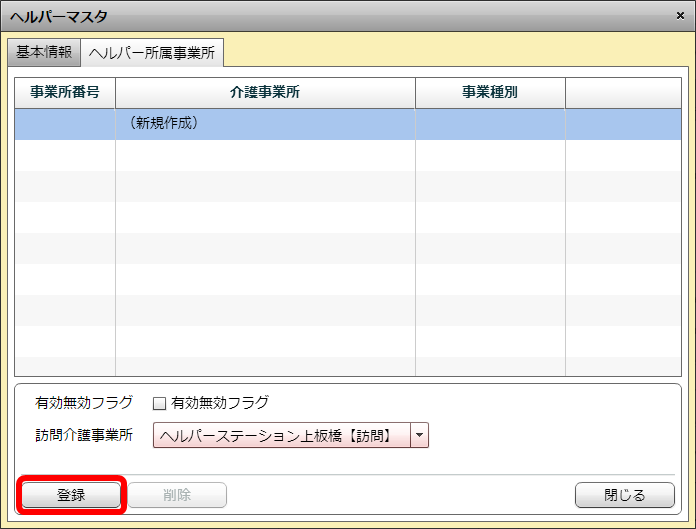696x529 pixels.
Task: Click the 閉じる button
Action: [625, 495]
